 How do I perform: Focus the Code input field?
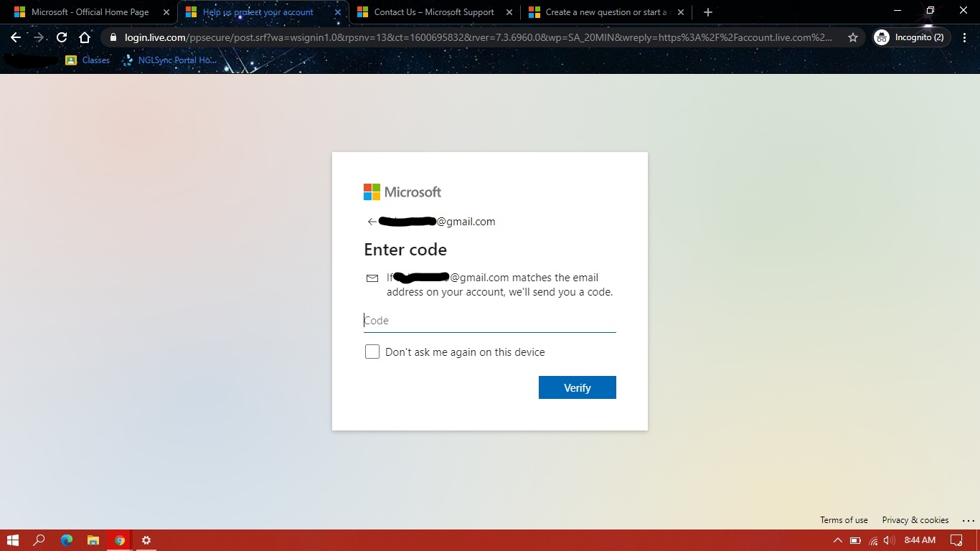(490, 321)
